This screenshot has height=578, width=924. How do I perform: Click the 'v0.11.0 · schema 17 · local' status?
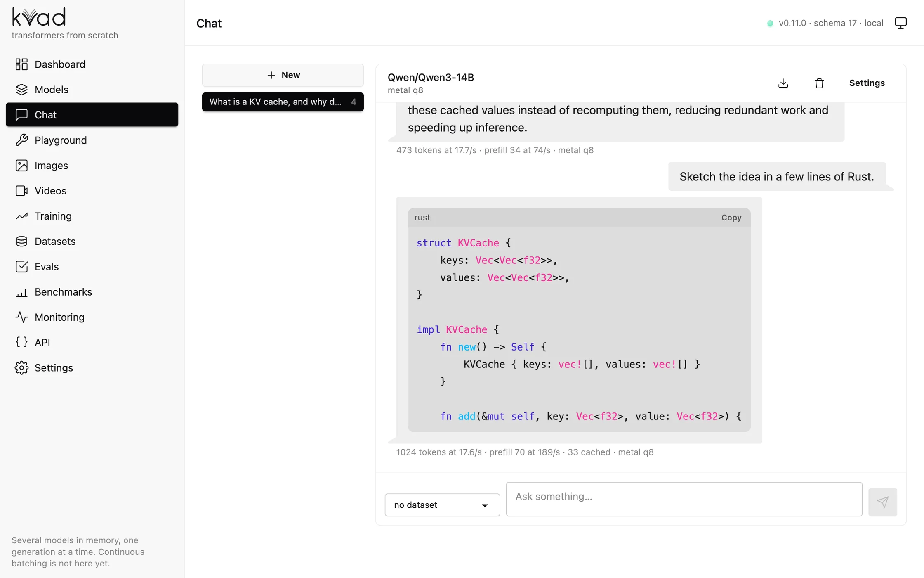click(x=831, y=23)
